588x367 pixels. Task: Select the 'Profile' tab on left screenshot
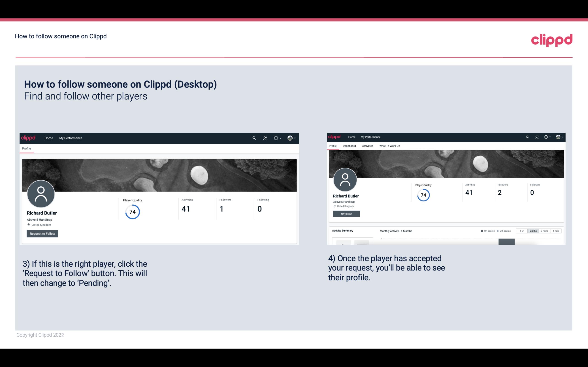[x=26, y=148]
